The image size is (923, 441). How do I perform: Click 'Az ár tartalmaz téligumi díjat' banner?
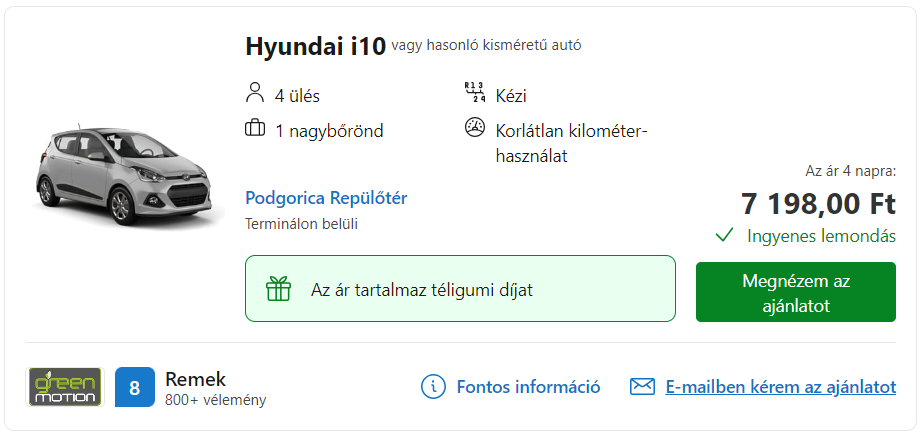460,289
